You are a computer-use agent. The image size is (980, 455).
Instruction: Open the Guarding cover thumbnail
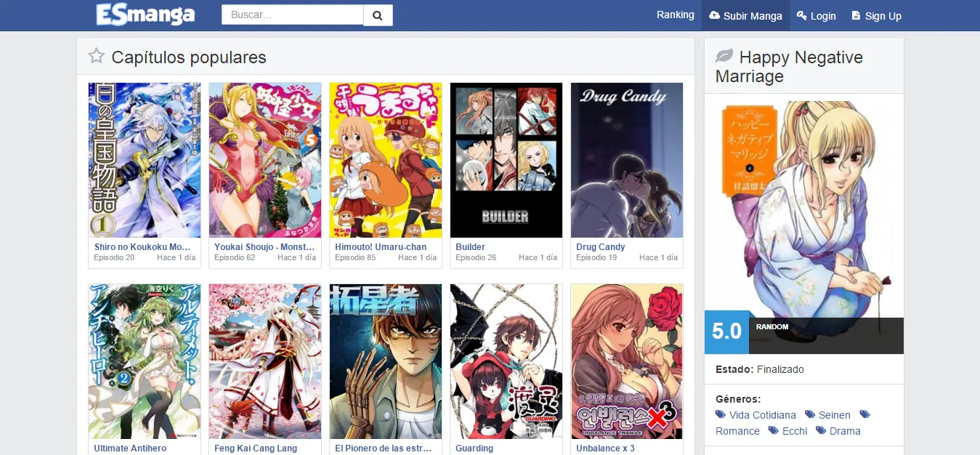point(506,361)
